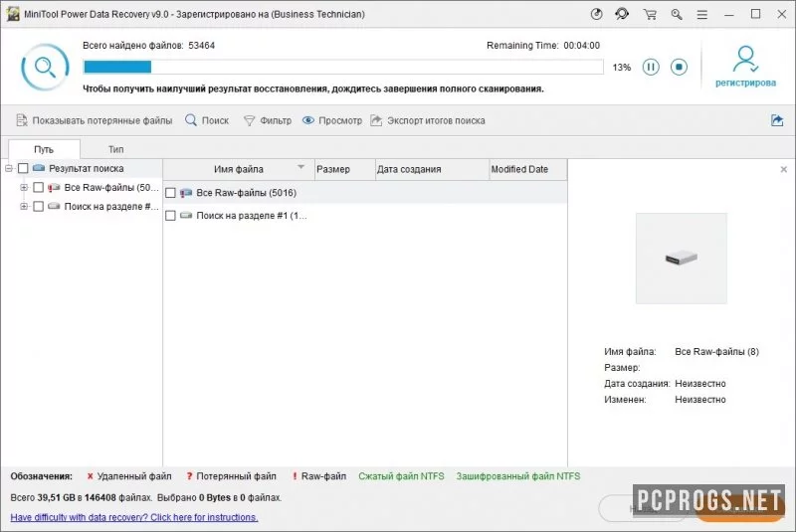
Task: Open the data recovery instructions link
Action: click(x=134, y=517)
